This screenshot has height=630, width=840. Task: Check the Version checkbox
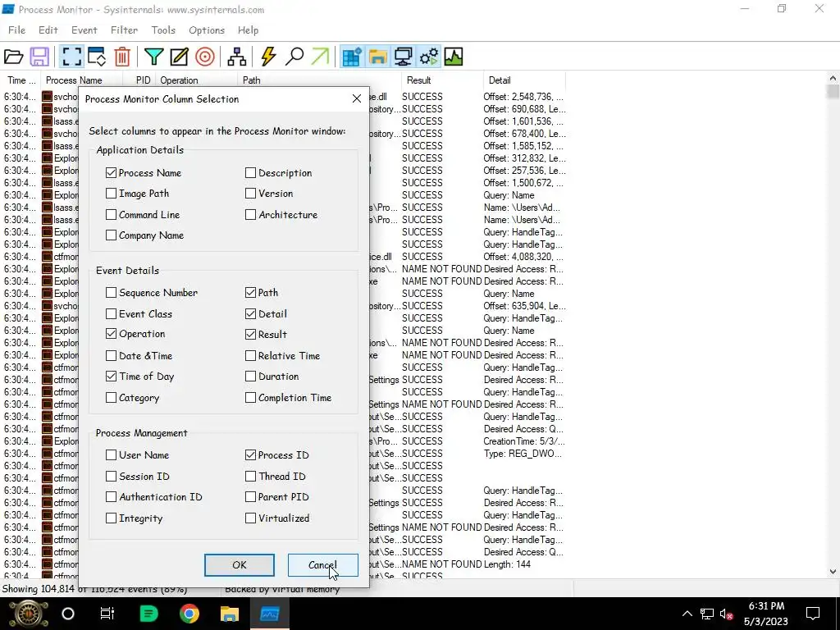tap(250, 194)
